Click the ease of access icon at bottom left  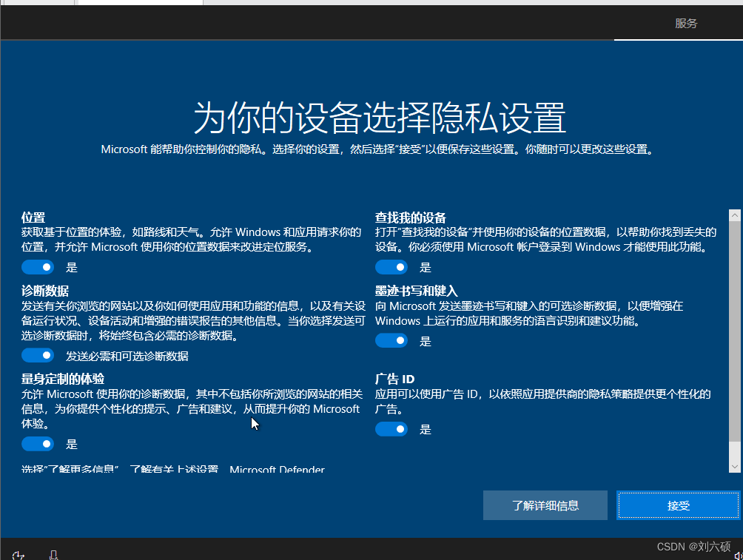tap(18, 554)
